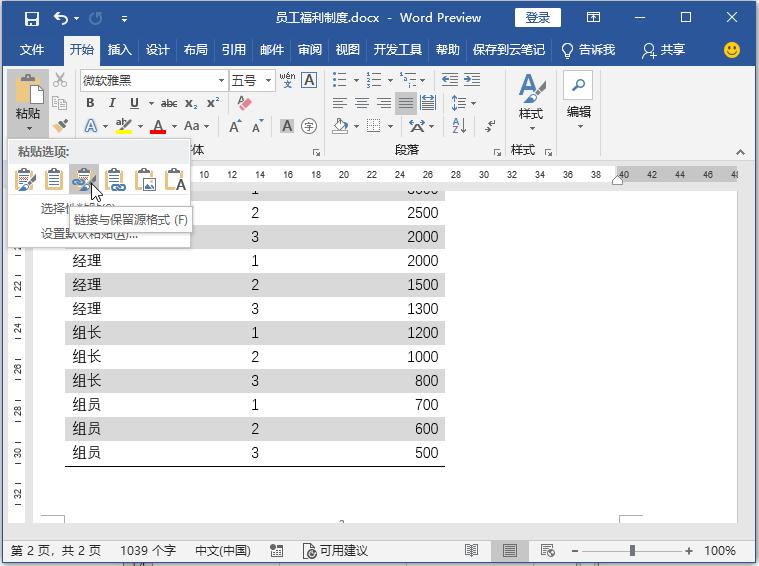Click the 粘贴 paste clipboard button
Screen dimensions: 759x566
[28, 89]
